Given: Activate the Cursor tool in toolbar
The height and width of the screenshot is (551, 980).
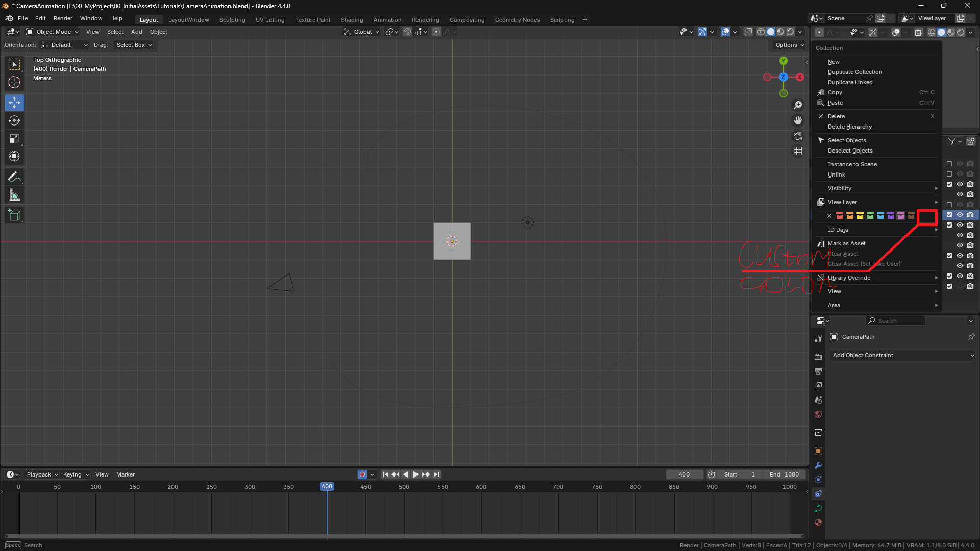Looking at the screenshot, I should pyautogui.click(x=14, y=82).
